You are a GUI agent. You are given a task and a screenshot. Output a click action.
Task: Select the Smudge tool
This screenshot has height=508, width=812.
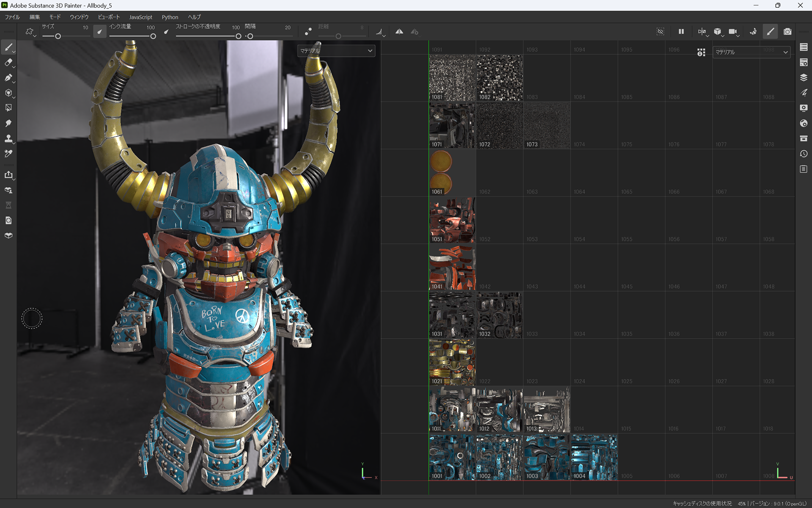coord(8,123)
